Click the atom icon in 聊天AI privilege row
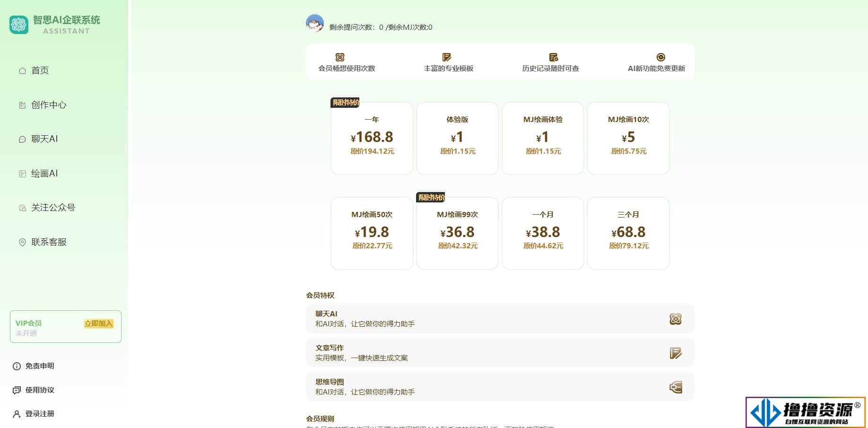The width and height of the screenshot is (868, 428). pos(676,319)
